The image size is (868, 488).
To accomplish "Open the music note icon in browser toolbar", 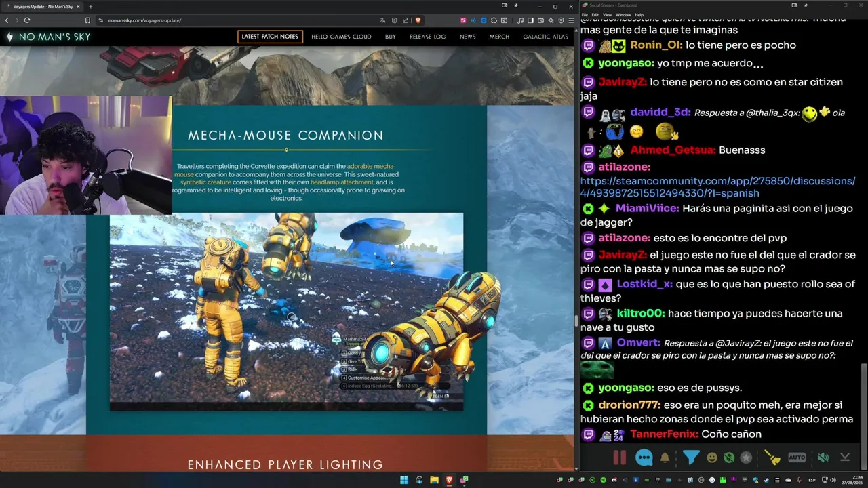I will click(520, 20).
